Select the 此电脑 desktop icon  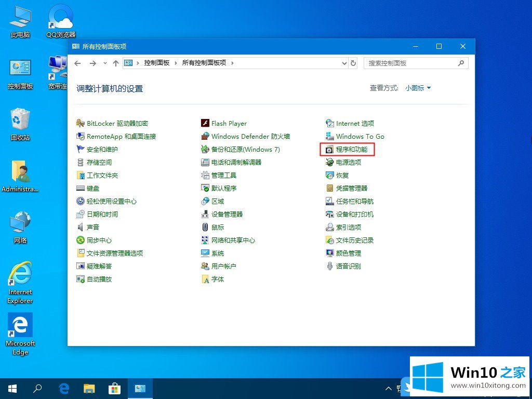click(20, 21)
